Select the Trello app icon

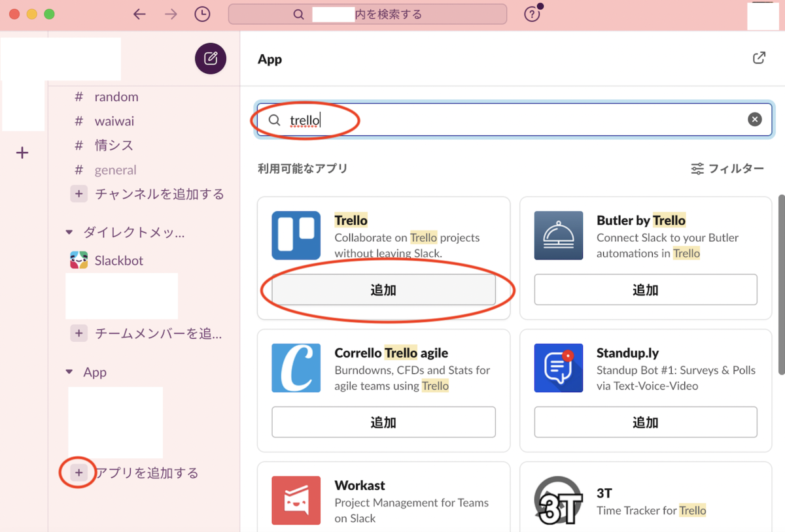click(296, 235)
